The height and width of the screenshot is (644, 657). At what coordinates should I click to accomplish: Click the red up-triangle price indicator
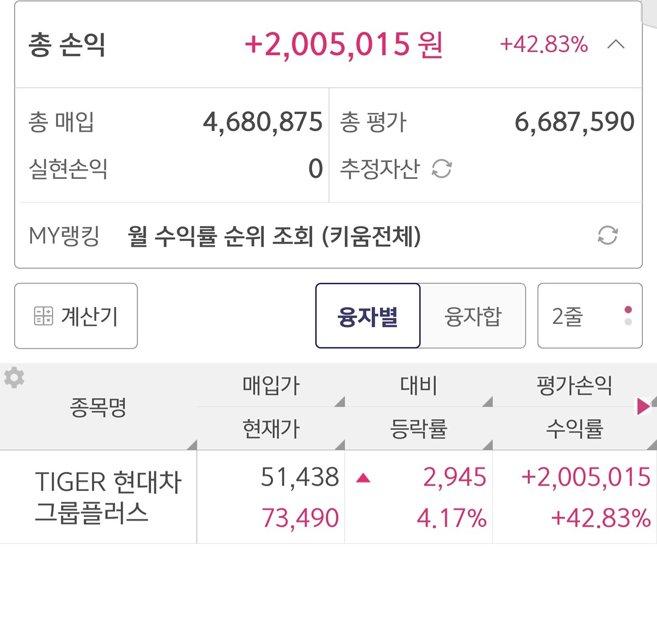(363, 479)
